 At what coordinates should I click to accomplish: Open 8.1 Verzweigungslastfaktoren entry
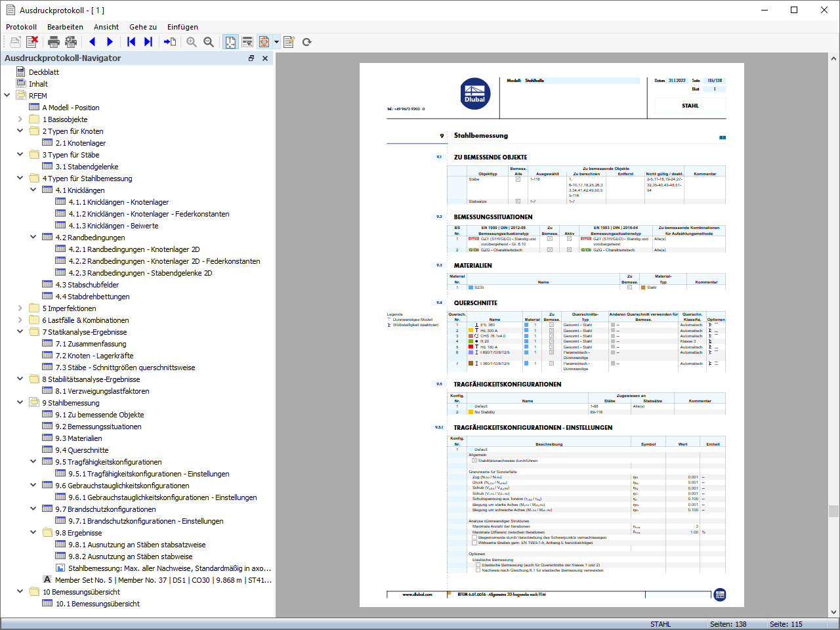pyautogui.click(x=102, y=391)
